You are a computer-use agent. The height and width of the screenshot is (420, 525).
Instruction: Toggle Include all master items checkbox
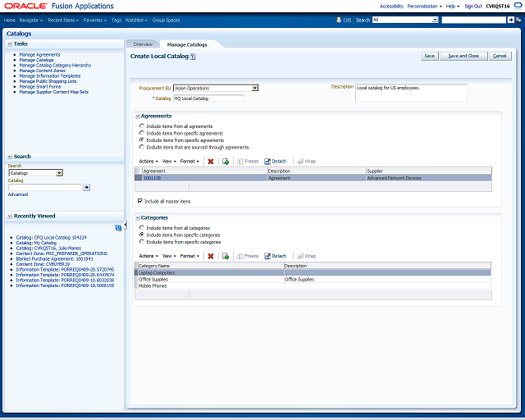(140, 201)
